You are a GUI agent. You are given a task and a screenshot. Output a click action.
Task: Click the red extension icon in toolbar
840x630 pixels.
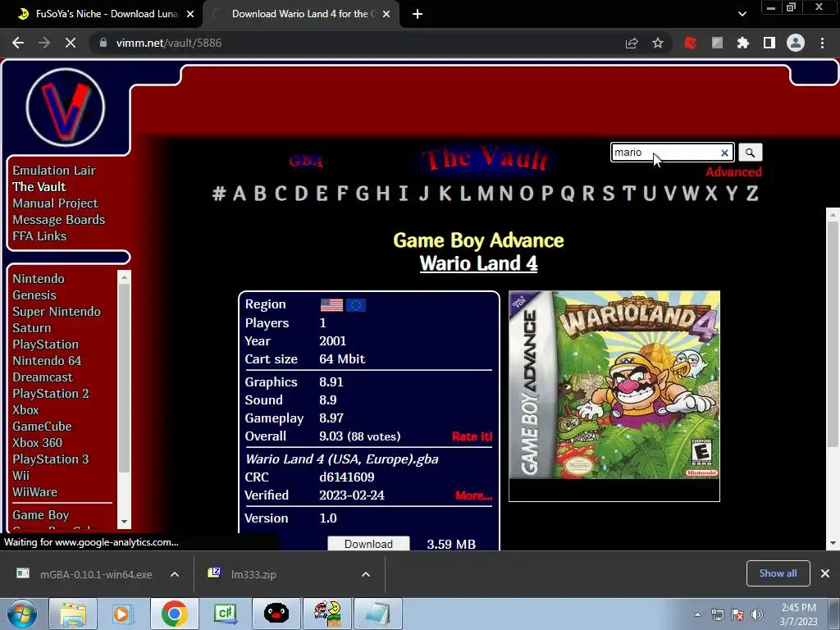click(691, 43)
